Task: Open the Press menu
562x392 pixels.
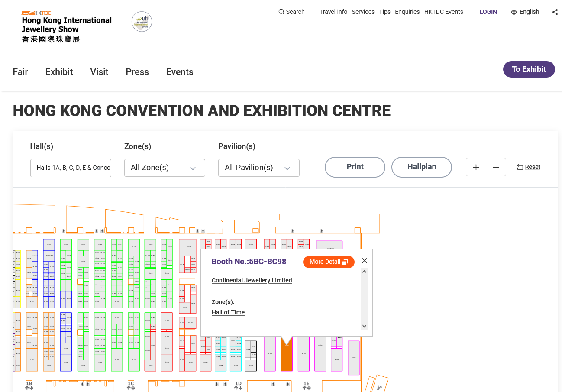Action: [137, 72]
